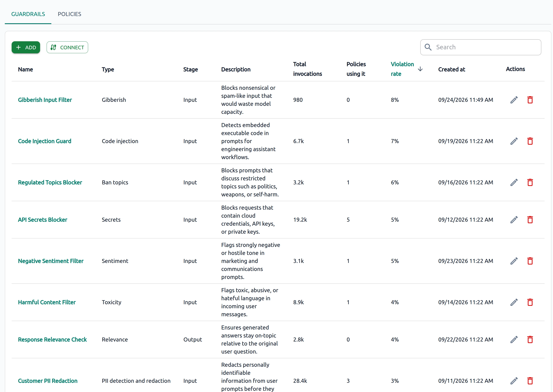Delete the Customer PII Redaction guardrail

tap(530, 381)
